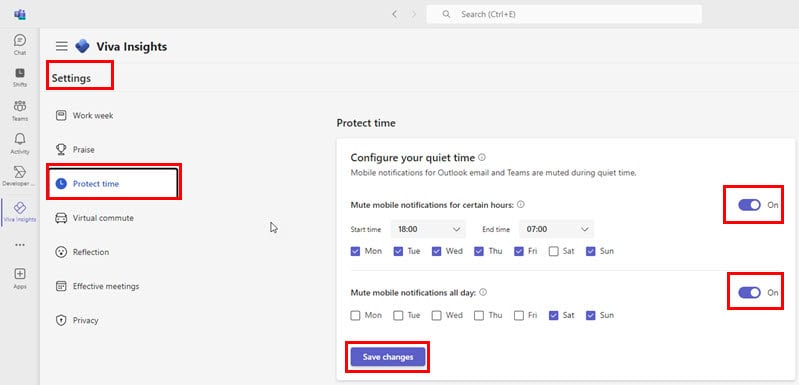799x385 pixels.
Task: Check Wed in mute all day row
Action: 437,315
